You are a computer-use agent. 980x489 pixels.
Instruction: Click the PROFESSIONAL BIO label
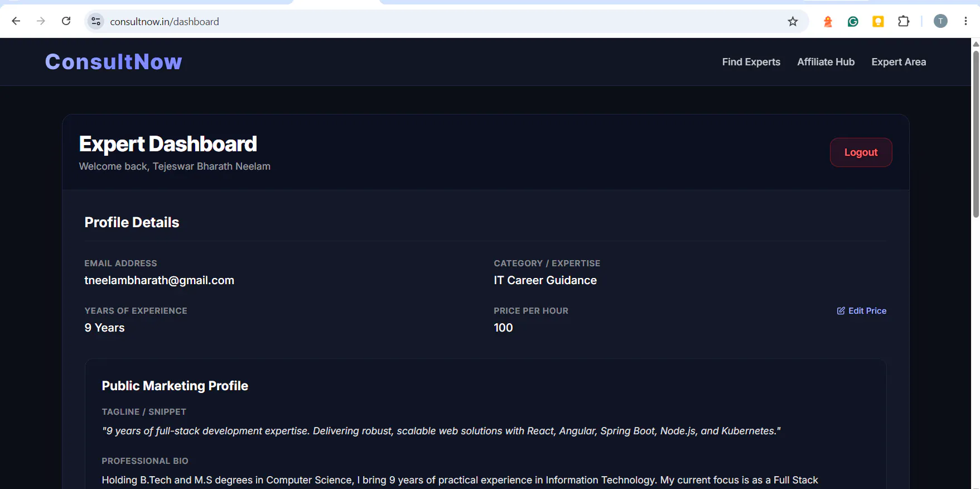(x=145, y=461)
